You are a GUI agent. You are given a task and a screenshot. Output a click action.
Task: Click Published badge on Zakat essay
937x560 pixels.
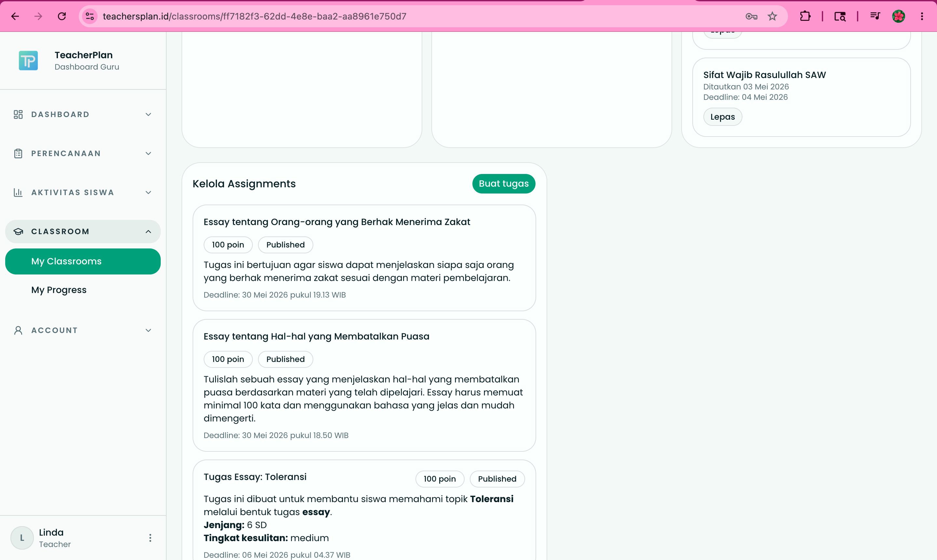(285, 245)
